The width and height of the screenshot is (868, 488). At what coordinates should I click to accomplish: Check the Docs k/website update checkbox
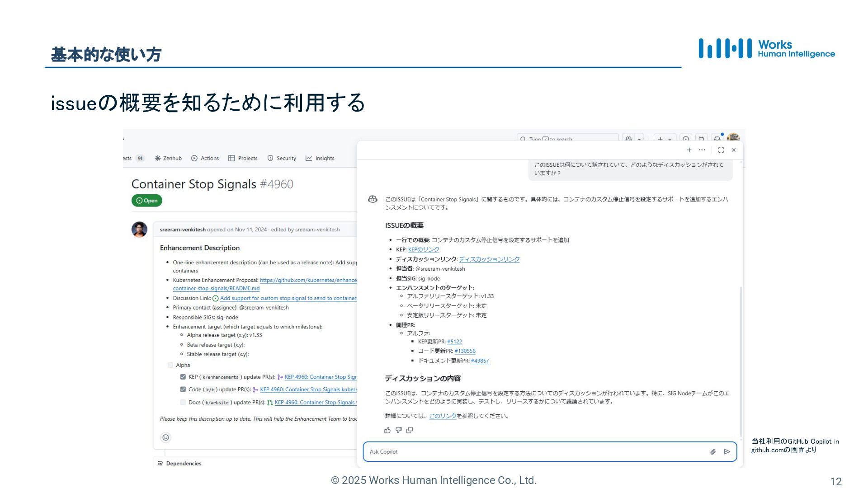(x=183, y=402)
